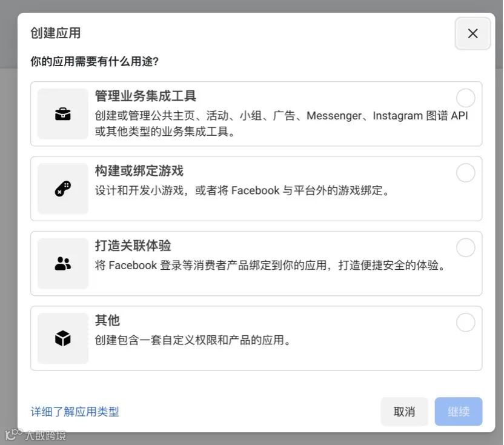This screenshot has height=445, width=504.
Task: Click the 管理业务集成工具 option title
Action: click(145, 96)
